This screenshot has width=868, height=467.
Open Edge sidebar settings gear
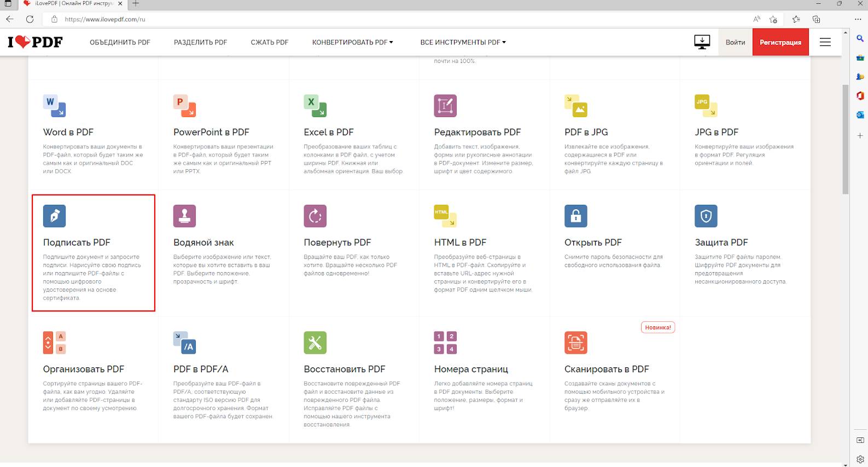coord(860,459)
